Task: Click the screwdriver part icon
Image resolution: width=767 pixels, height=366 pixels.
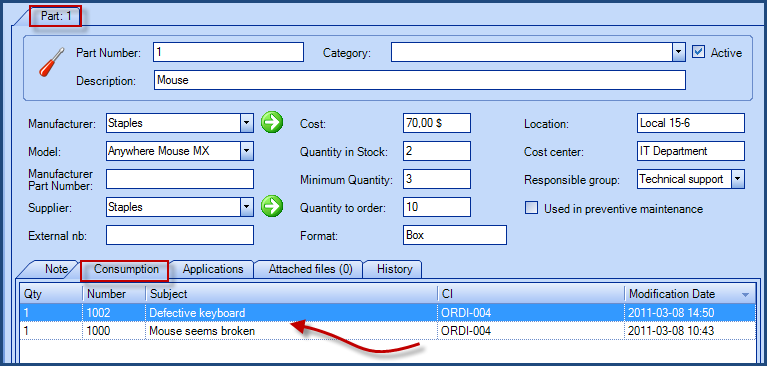Action: pos(52,61)
